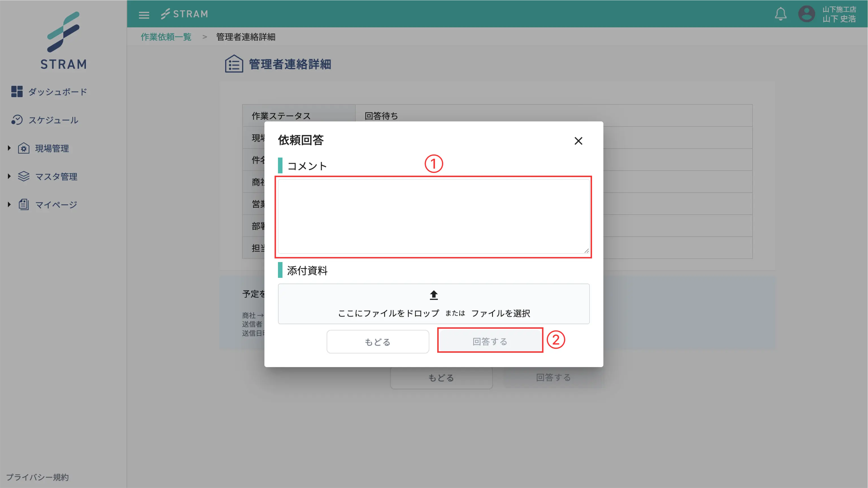Click the notification bell icon
Viewport: 868px width, 488px height.
point(781,14)
